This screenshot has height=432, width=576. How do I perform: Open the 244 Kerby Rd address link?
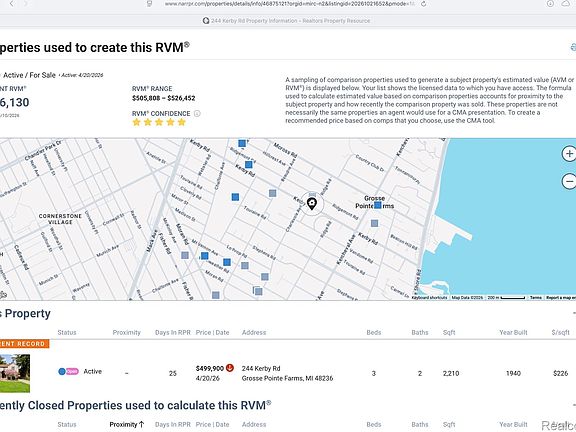pos(261,368)
